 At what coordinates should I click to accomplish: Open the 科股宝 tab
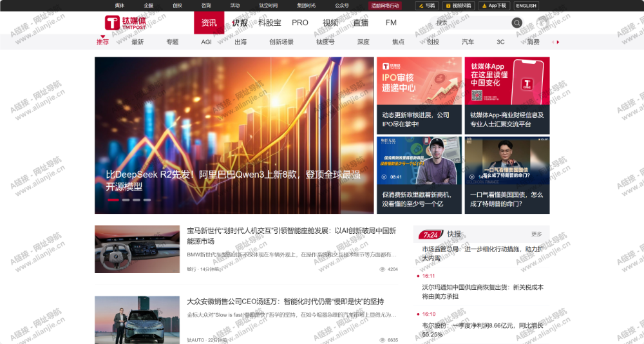(270, 23)
